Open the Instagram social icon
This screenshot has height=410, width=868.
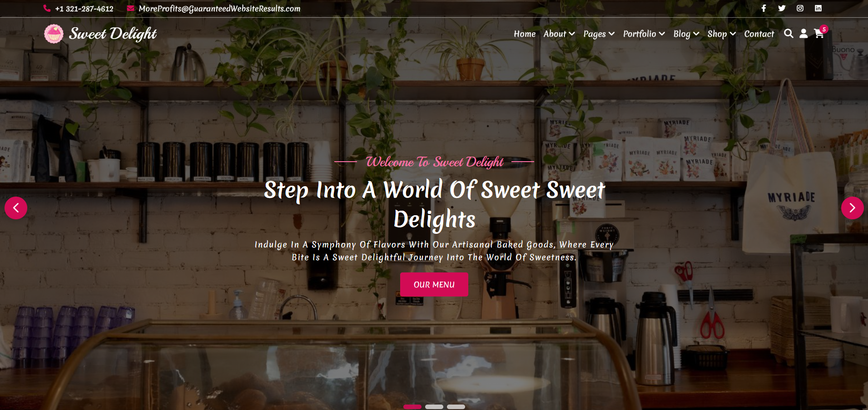point(800,8)
